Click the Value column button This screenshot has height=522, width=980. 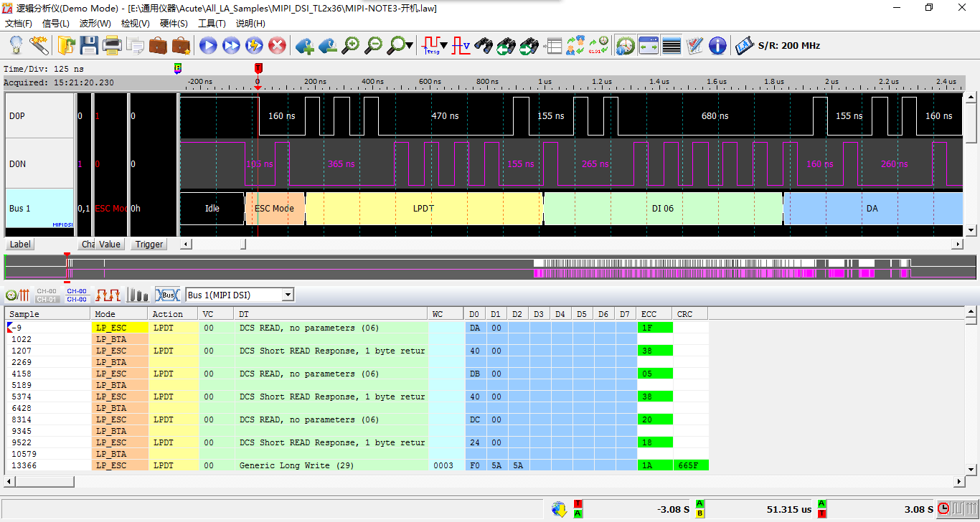click(110, 245)
